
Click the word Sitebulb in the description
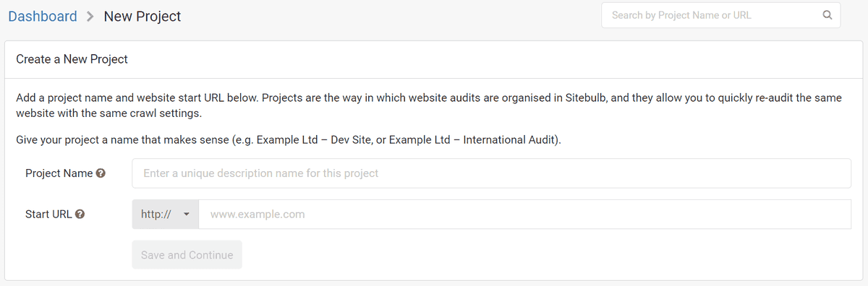584,97
